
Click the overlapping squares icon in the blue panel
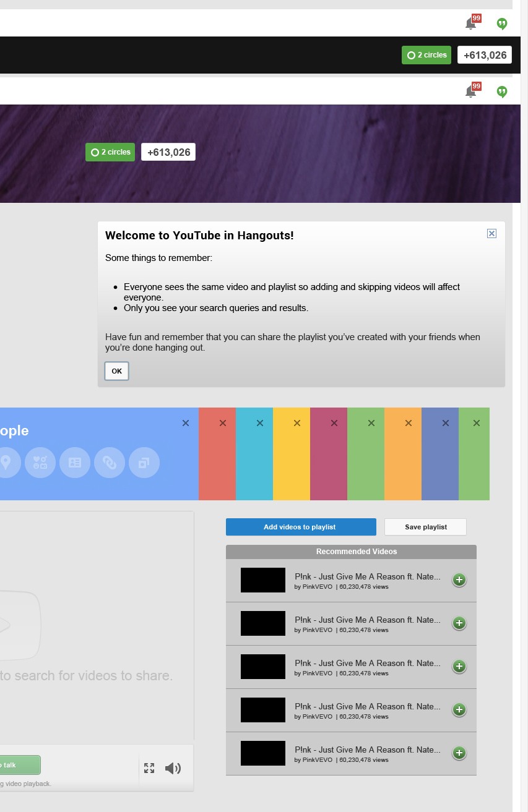(144, 463)
